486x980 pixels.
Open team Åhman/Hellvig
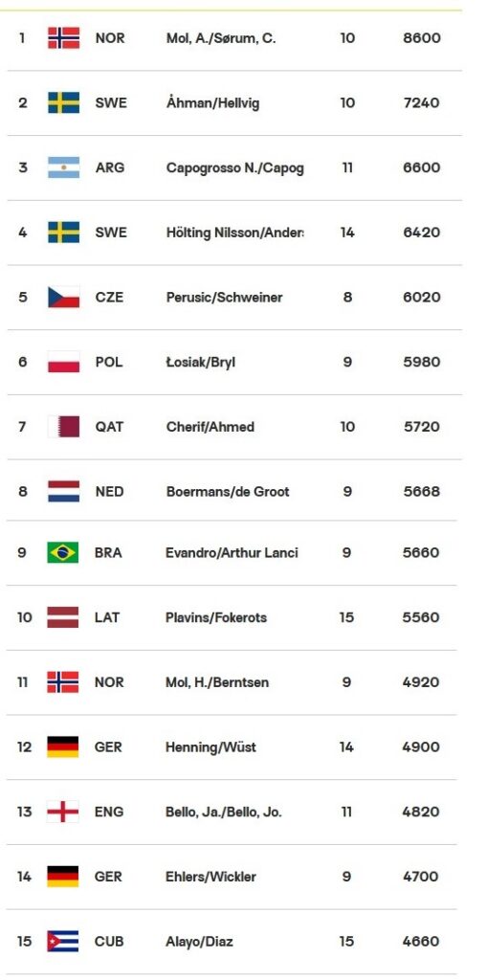click(212, 103)
